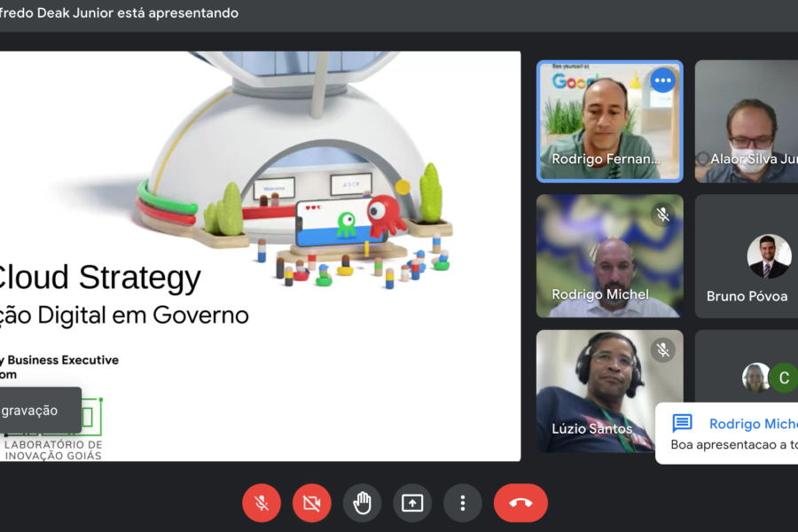Open Rodrigo Michel's chat notification by name
The height and width of the screenshot is (532, 798).
tap(752, 424)
